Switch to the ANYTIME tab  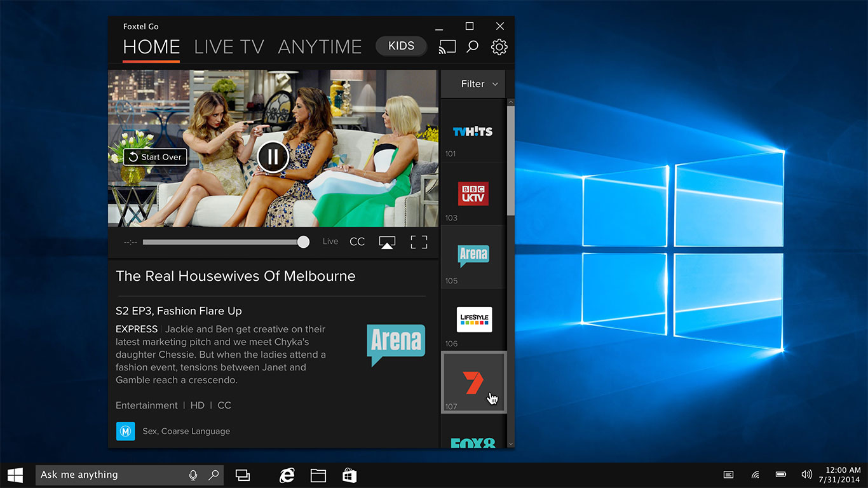coord(320,47)
